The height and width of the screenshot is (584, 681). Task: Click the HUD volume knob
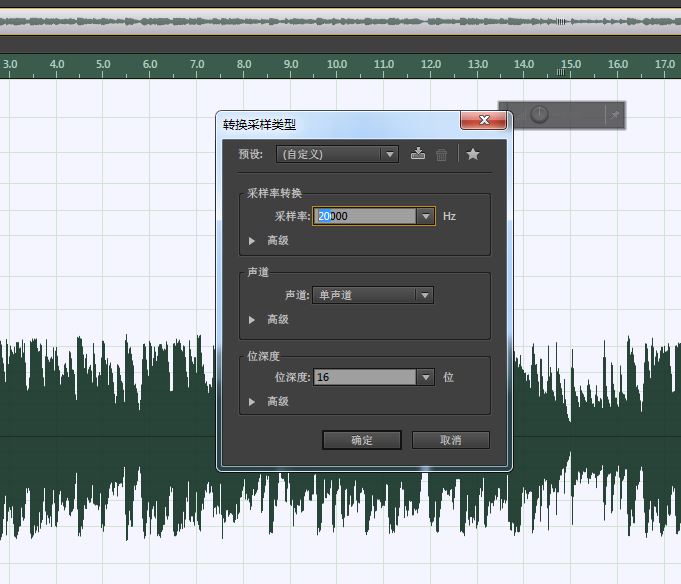539,115
